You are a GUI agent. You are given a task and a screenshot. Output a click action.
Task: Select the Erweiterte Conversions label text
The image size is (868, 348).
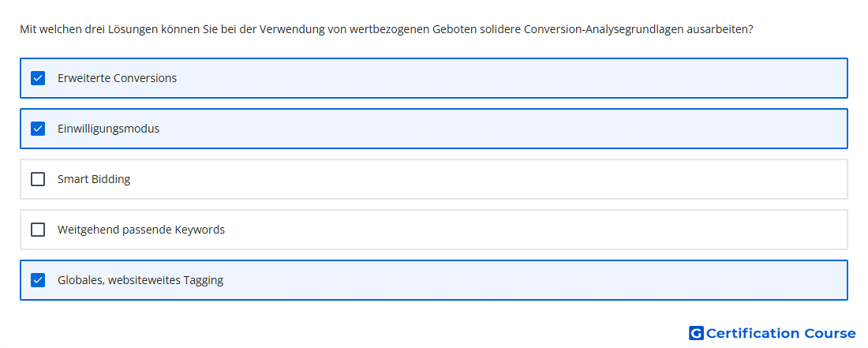click(117, 78)
